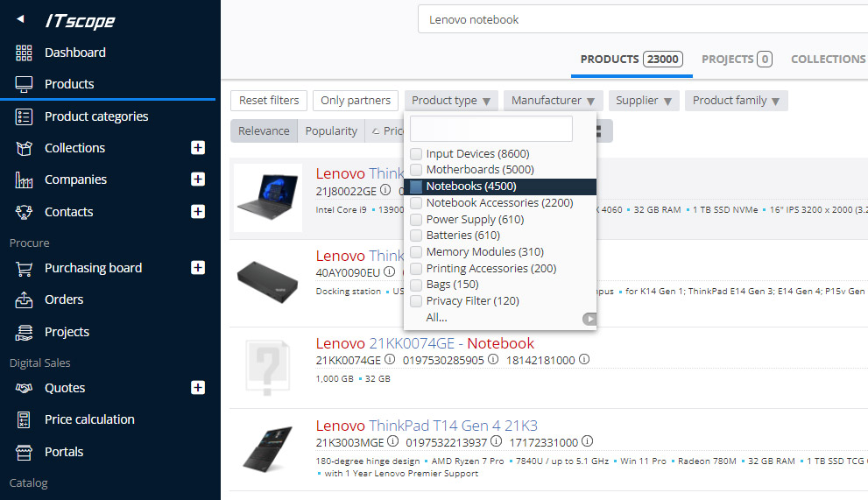868x500 pixels.
Task: Click the Quotes handshake icon
Action: 24,388
